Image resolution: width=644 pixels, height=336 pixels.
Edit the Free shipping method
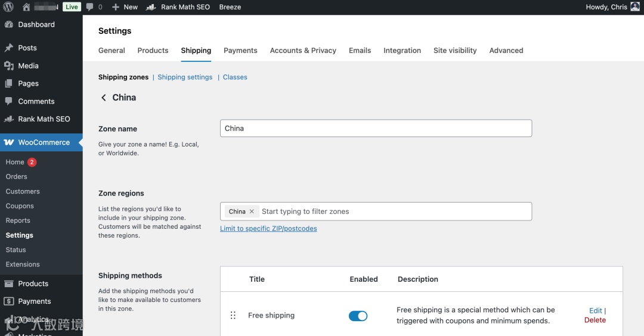595,310
